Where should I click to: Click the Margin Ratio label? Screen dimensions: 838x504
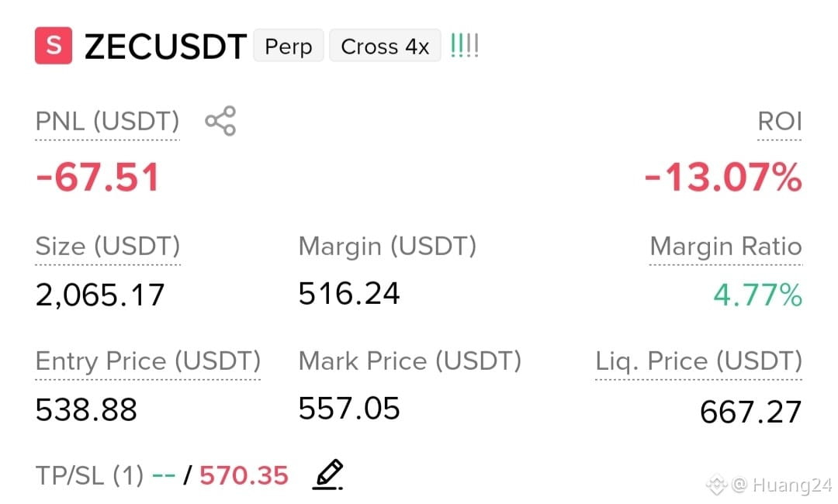tap(725, 246)
